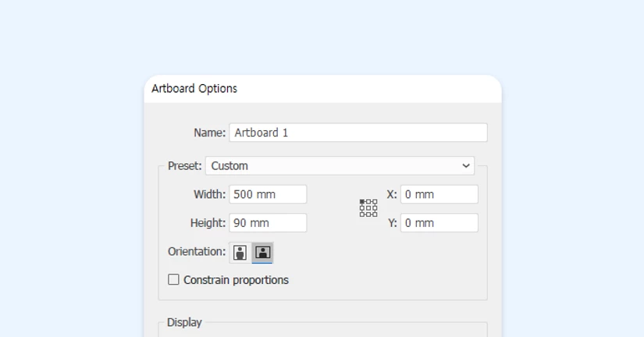
Task: Set reference point to bottom-left corner
Action: (362, 214)
